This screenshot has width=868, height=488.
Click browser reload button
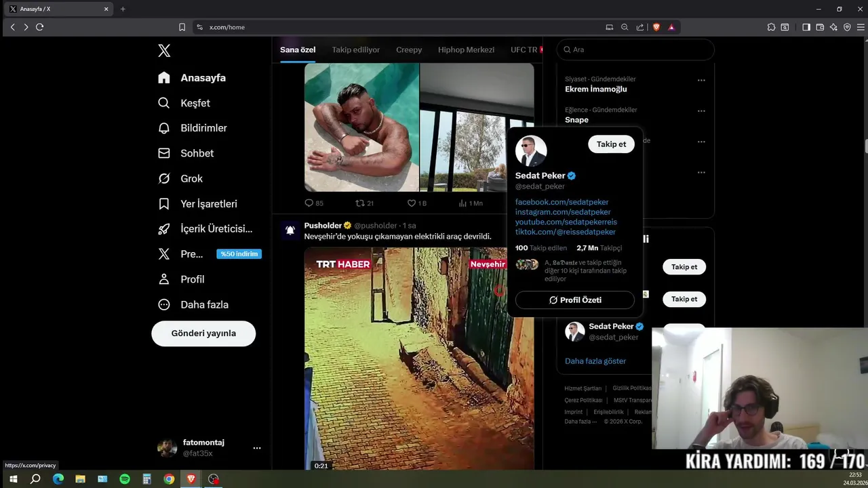click(x=39, y=27)
